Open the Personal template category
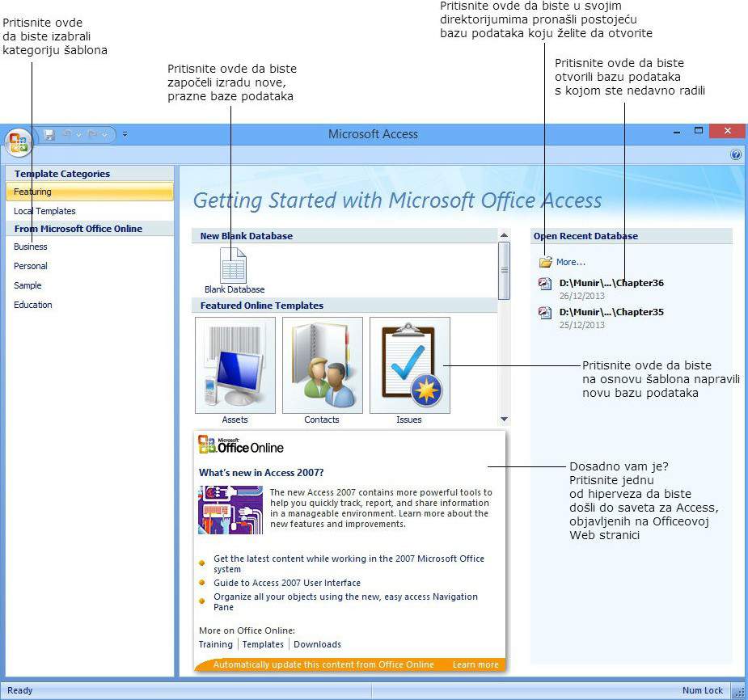 tap(31, 266)
